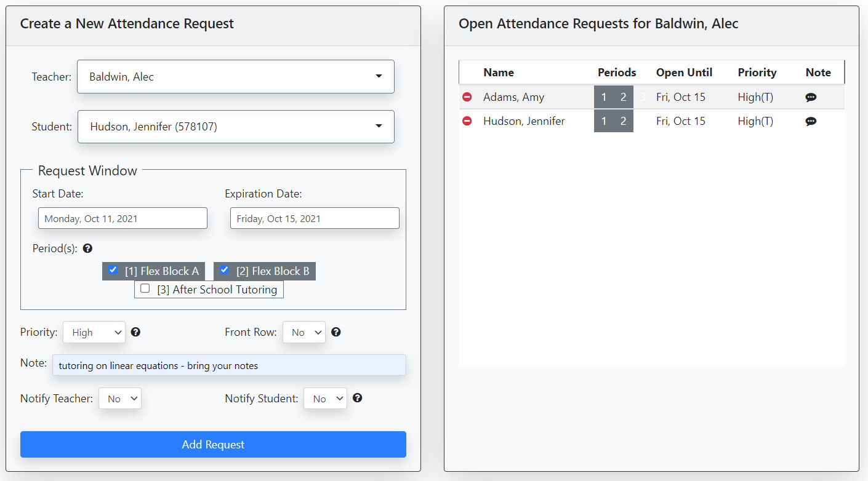This screenshot has width=868, height=481.
Task: Uncheck the [2] Flex Block B checkbox
Action: point(224,269)
